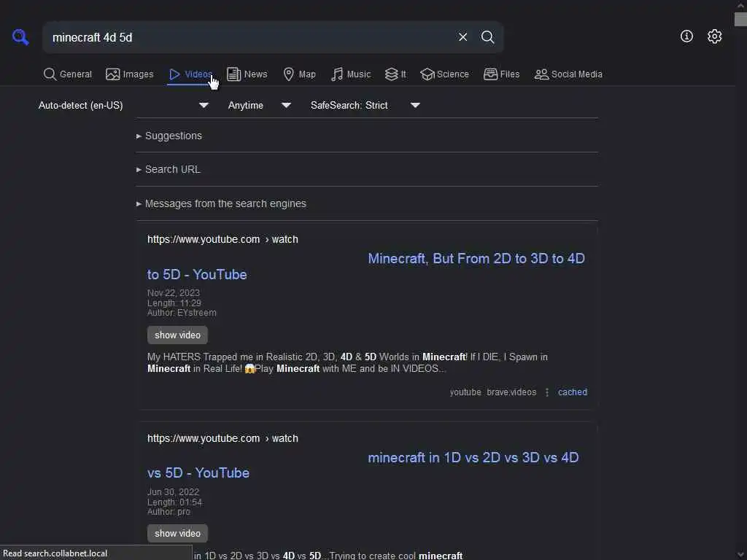747x560 pixels.
Task: Switch to the General category tab
Action: click(68, 74)
